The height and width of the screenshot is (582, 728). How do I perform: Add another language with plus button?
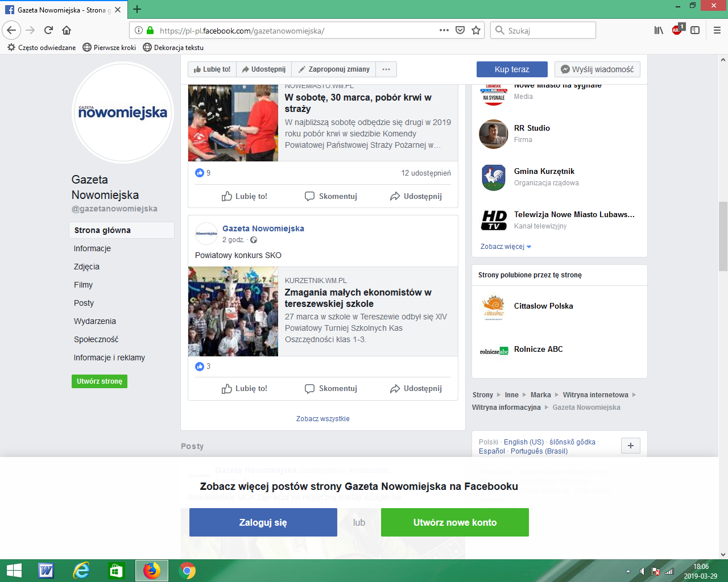[x=631, y=446]
